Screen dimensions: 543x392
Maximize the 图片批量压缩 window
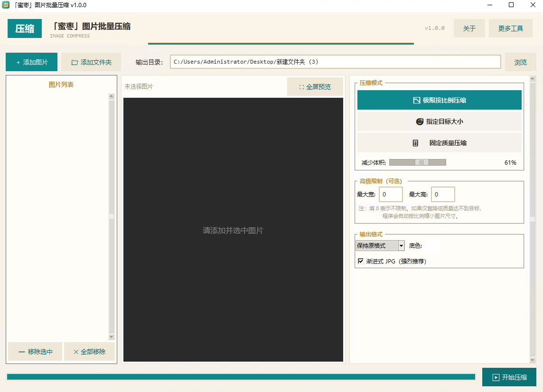click(511, 5)
